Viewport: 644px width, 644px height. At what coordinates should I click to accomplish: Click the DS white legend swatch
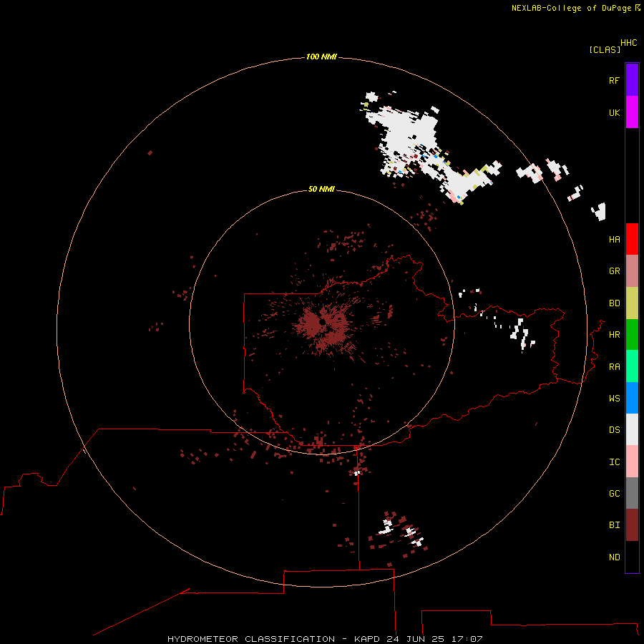click(632, 429)
